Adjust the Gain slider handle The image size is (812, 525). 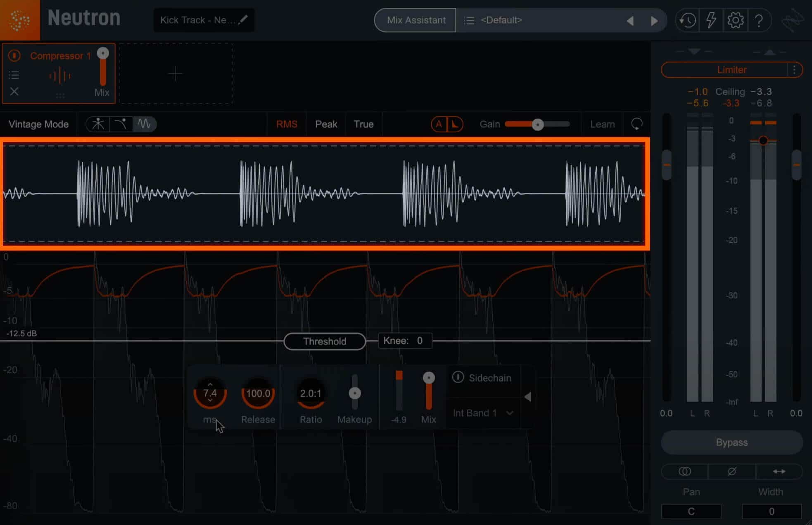(537, 124)
